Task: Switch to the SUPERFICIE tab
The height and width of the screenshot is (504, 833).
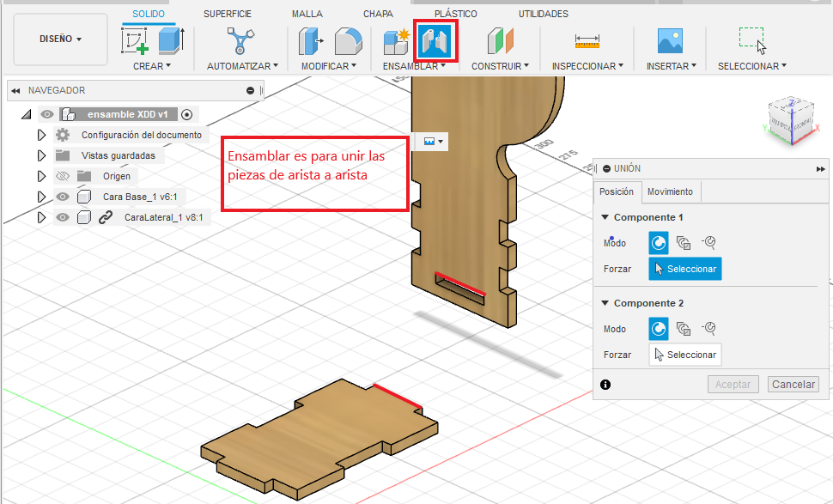Action: pyautogui.click(x=228, y=14)
